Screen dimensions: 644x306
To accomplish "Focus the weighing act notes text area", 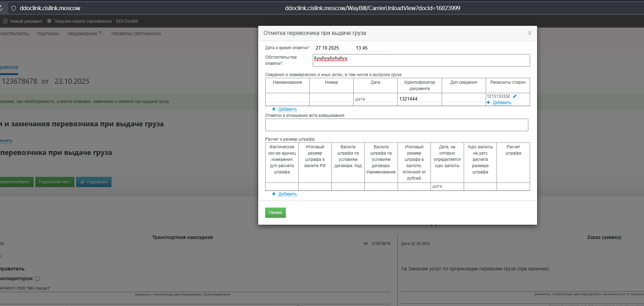I will 397,125.
